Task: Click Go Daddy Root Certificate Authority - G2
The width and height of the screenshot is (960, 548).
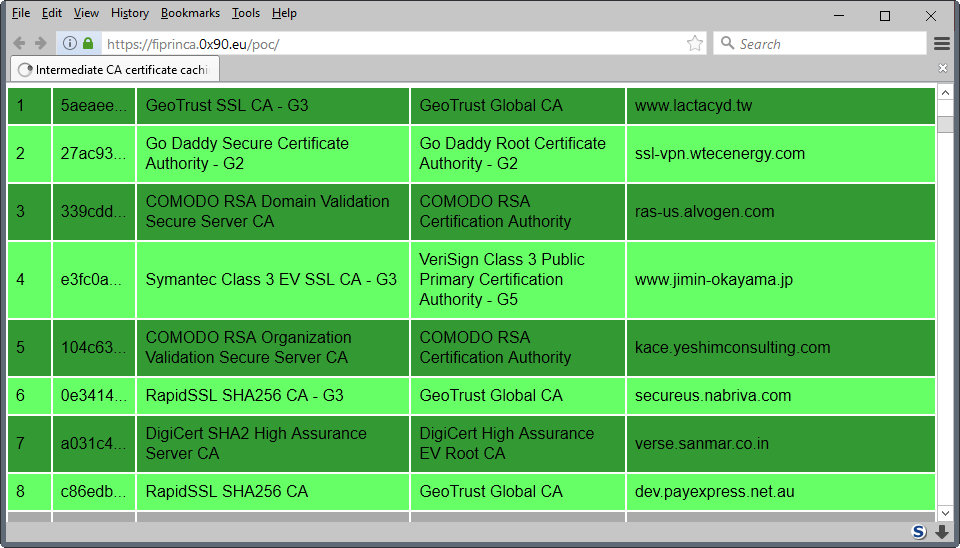Action: (518, 154)
